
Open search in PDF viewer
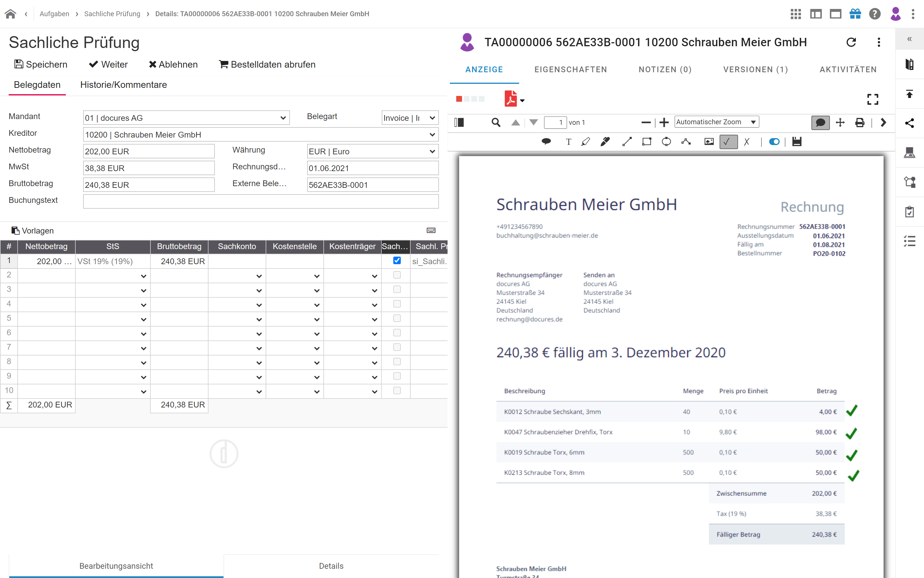click(495, 122)
